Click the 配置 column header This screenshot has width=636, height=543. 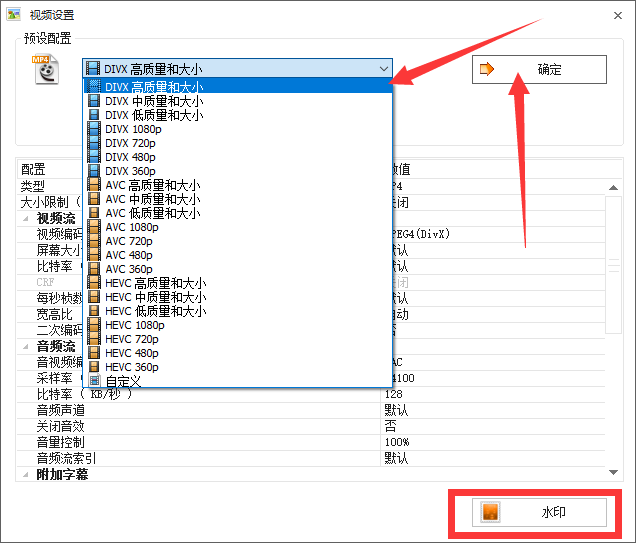[x=33, y=169]
